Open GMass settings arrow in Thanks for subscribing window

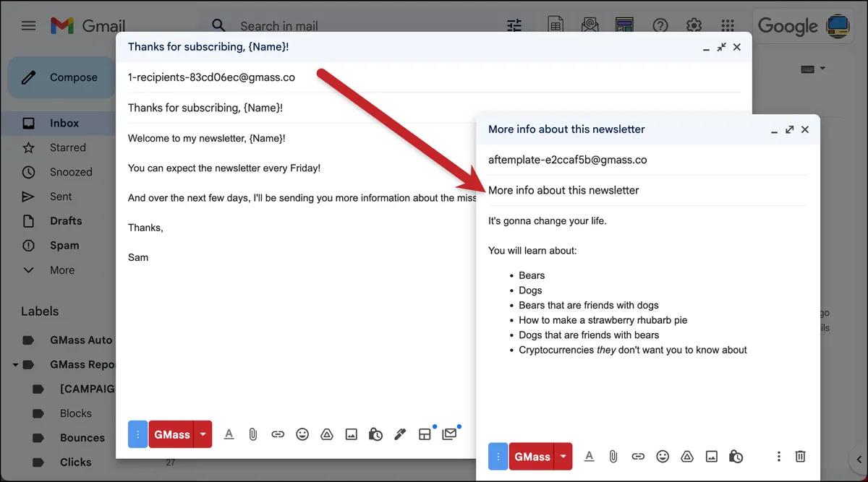tap(203, 434)
